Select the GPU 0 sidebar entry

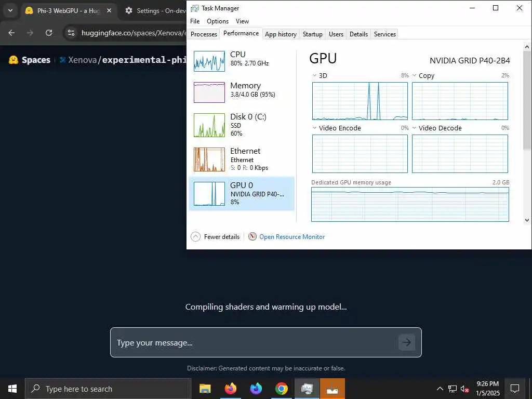point(242,193)
